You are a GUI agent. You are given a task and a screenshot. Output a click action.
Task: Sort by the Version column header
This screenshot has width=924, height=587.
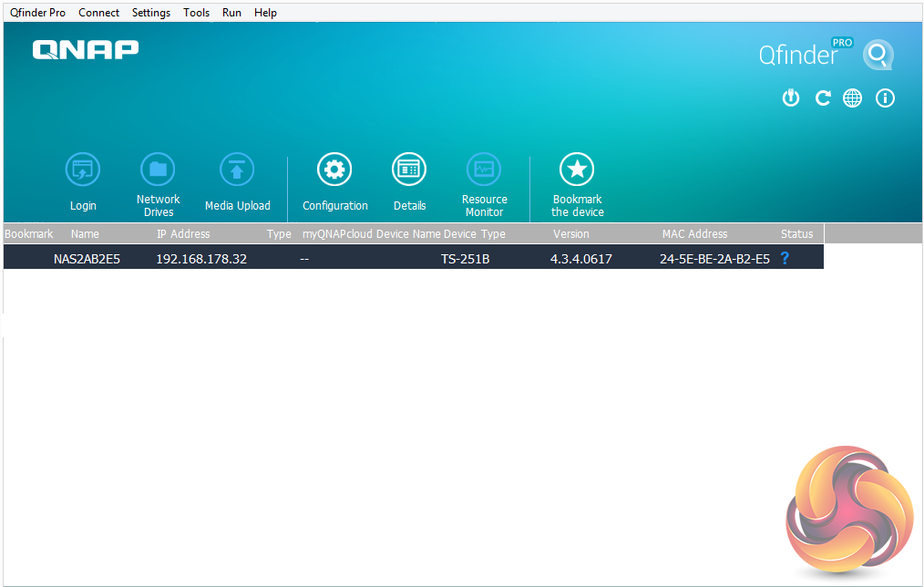571,234
